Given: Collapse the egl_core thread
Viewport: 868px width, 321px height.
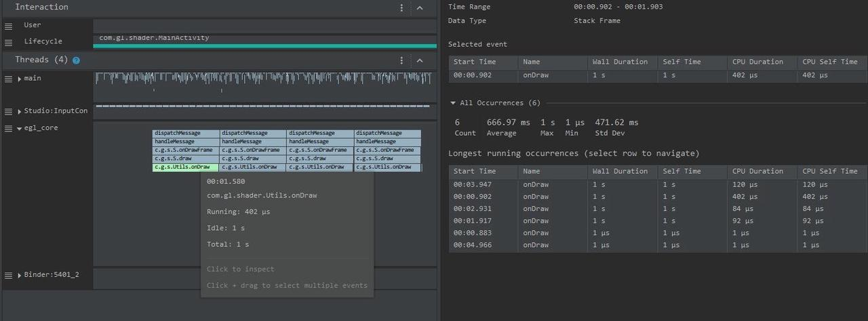Looking at the screenshot, I should click(19, 128).
